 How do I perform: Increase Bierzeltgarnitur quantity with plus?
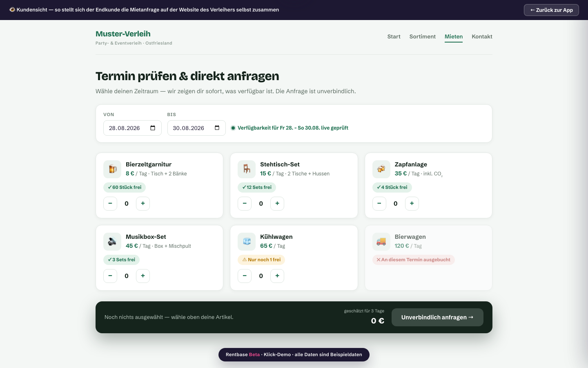pos(143,204)
